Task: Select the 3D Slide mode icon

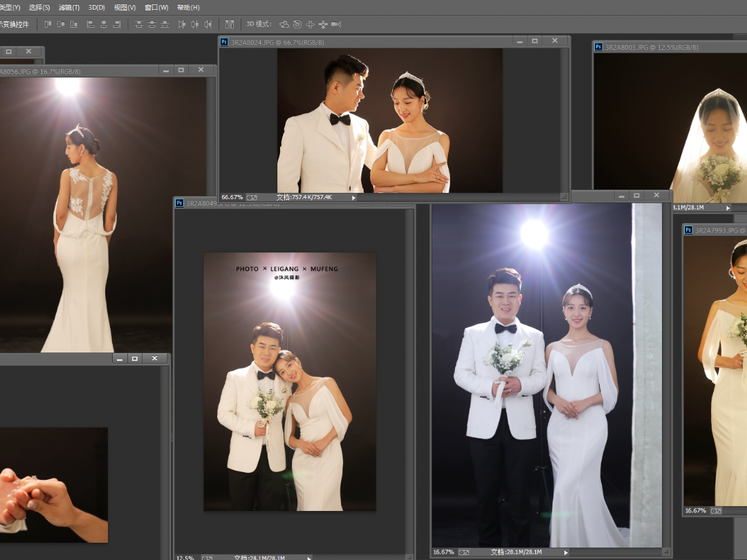Action: pyautogui.click(x=323, y=24)
